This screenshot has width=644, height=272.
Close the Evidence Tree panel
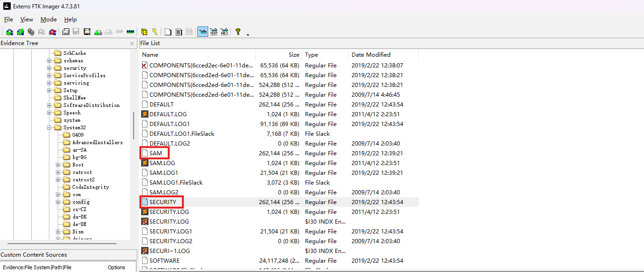[132, 43]
